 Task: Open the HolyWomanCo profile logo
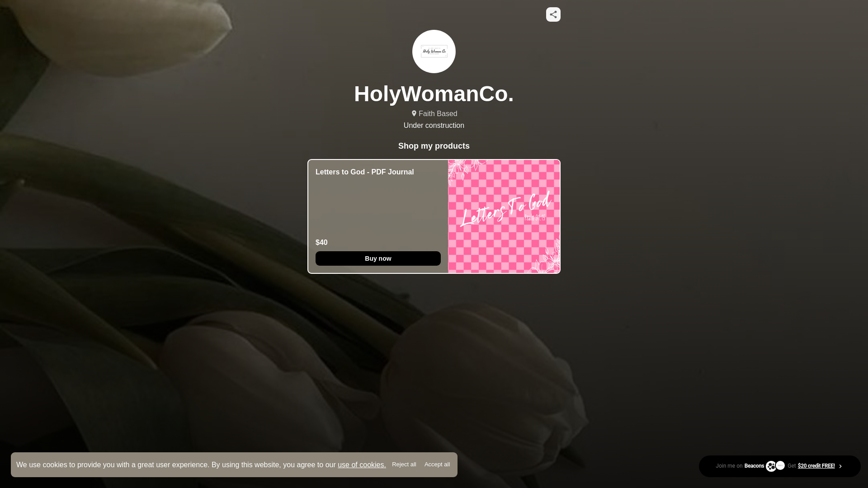pyautogui.click(x=434, y=52)
